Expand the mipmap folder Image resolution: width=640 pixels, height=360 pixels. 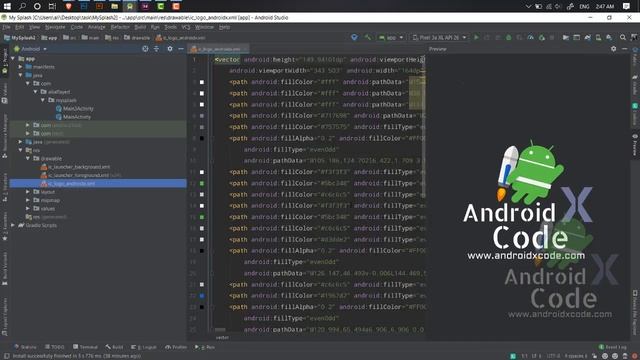click(x=28, y=200)
